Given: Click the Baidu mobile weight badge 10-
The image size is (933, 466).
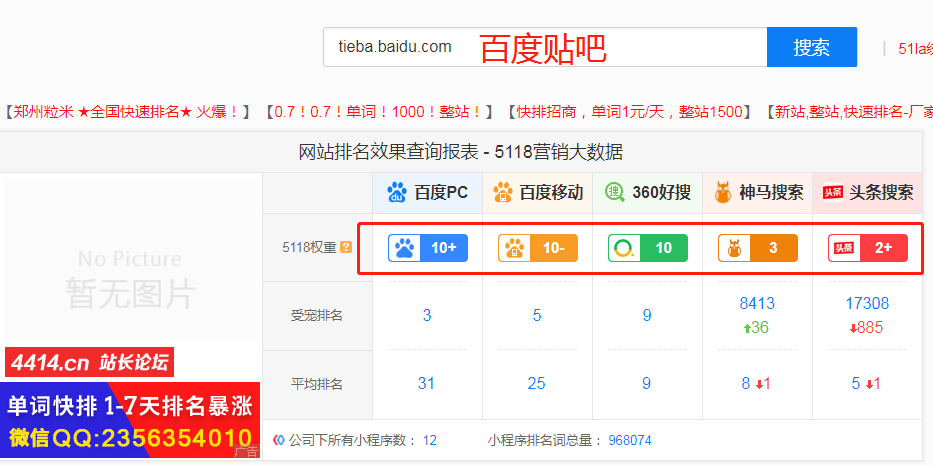Looking at the screenshot, I should [x=538, y=248].
